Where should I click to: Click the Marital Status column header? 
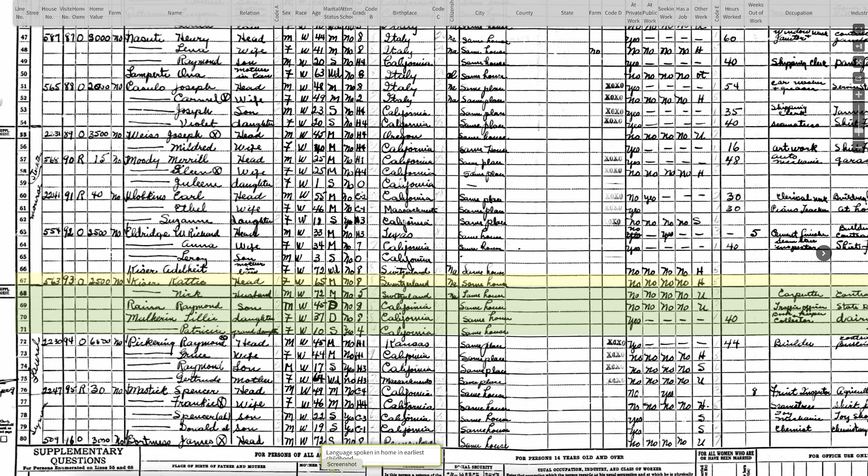(331, 13)
